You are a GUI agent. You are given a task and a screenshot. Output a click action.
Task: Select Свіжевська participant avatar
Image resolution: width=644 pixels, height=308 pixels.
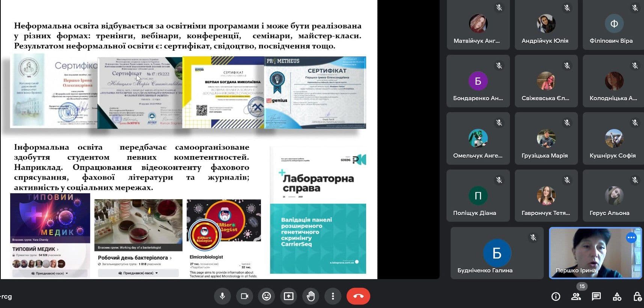pyautogui.click(x=546, y=81)
